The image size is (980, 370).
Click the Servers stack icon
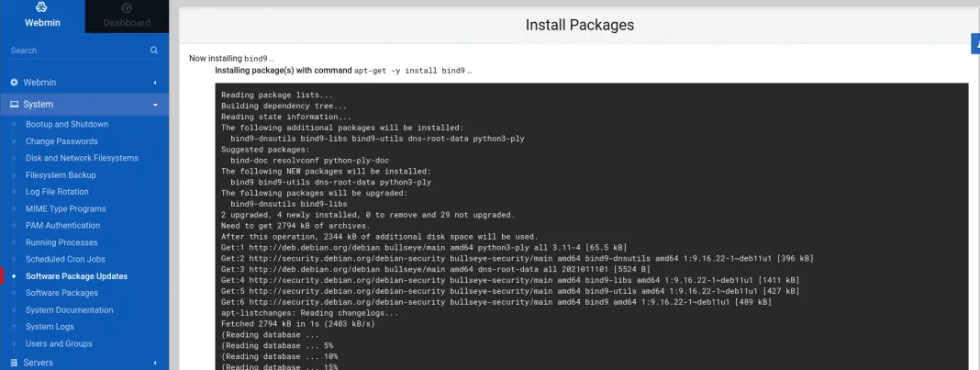tap(14, 363)
